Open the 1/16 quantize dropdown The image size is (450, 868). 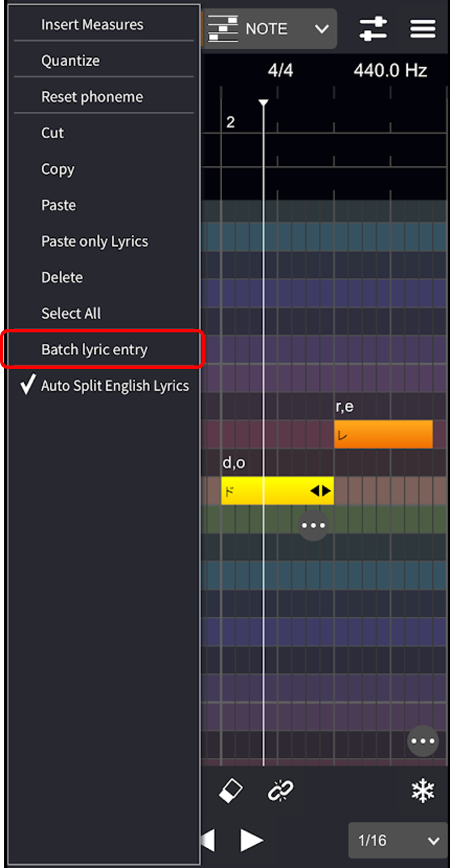(x=398, y=841)
